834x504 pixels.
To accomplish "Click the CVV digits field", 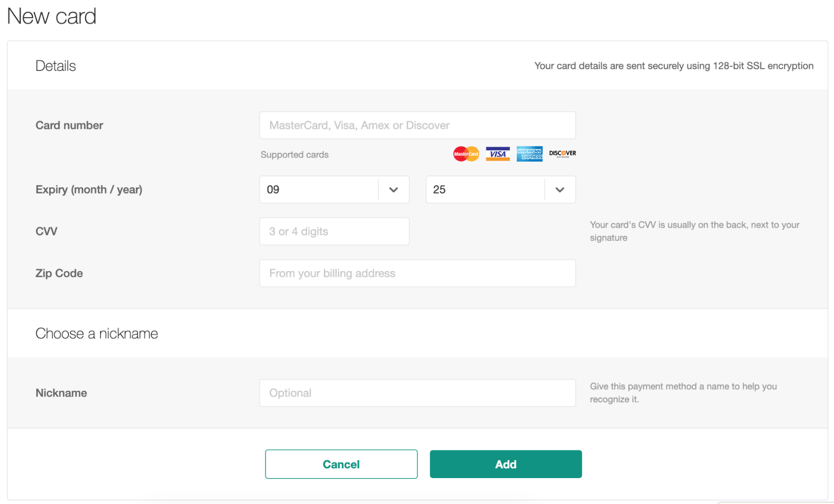I will [334, 231].
